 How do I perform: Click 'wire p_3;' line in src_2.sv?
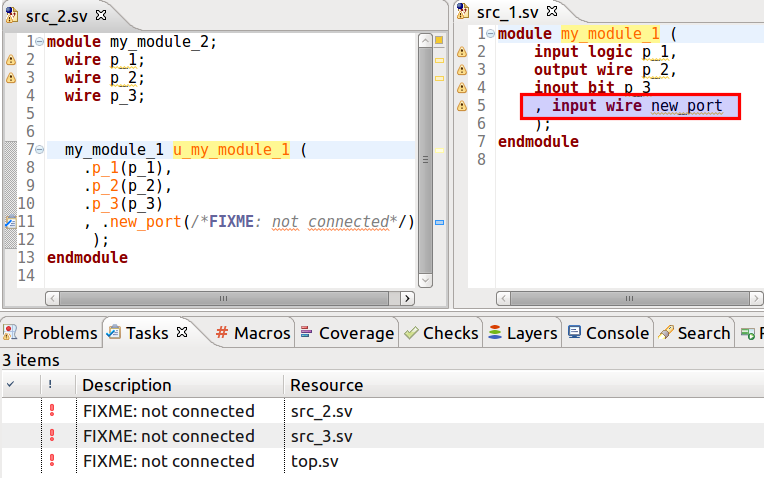click(105, 96)
